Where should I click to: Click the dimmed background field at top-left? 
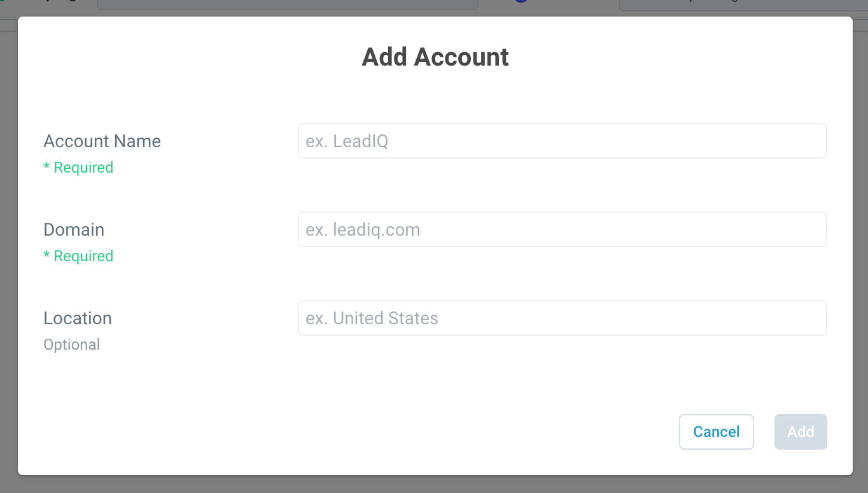click(x=286, y=4)
